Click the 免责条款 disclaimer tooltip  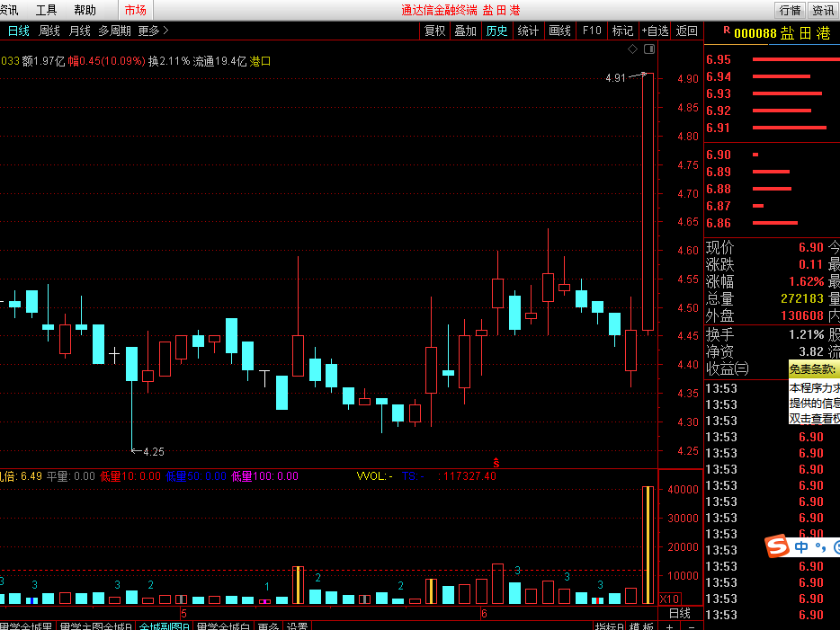point(814,393)
